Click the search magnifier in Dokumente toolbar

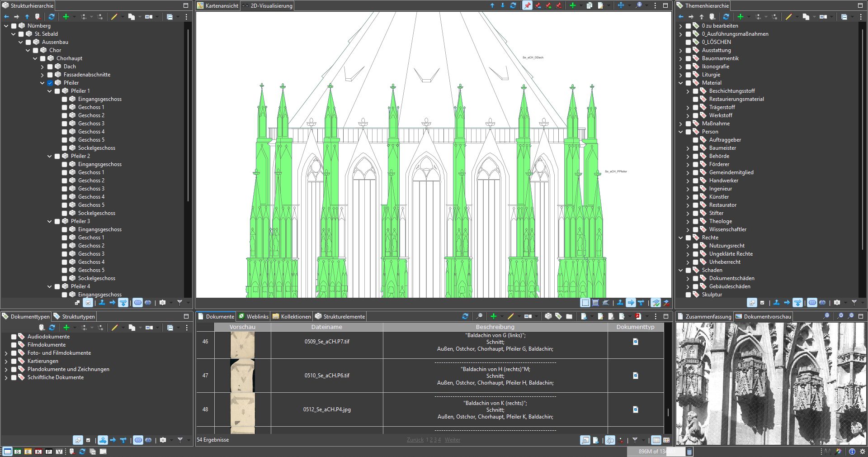tap(479, 316)
